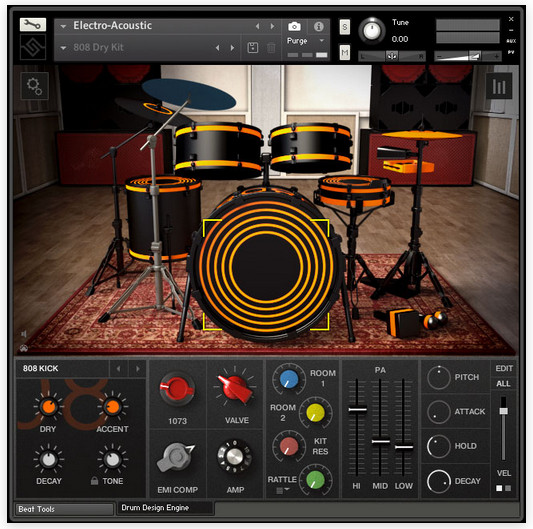Adjust the PA MID fader
Screen dimensions: 533x529
click(x=380, y=442)
